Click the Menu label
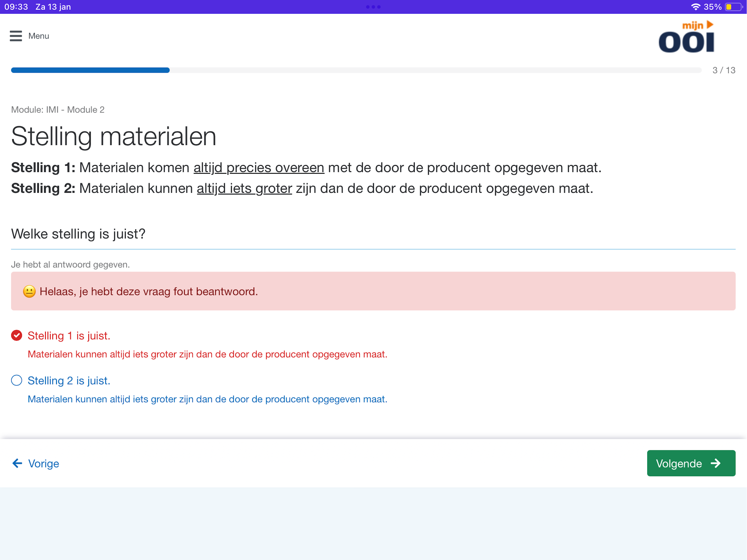This screenshot has height=560, width=747. (x=39, y=36)
